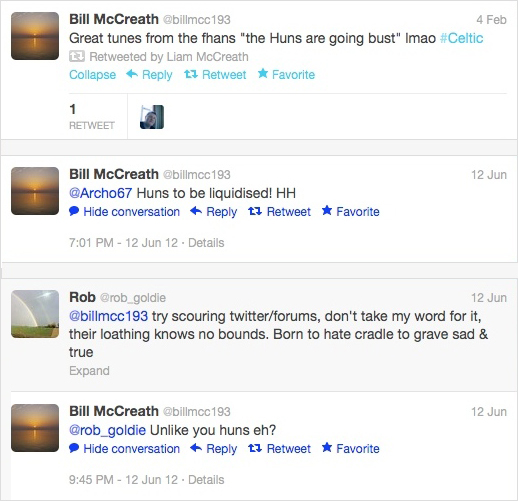Click the speech bubble icon on the @rob_goldie reply

74,448
